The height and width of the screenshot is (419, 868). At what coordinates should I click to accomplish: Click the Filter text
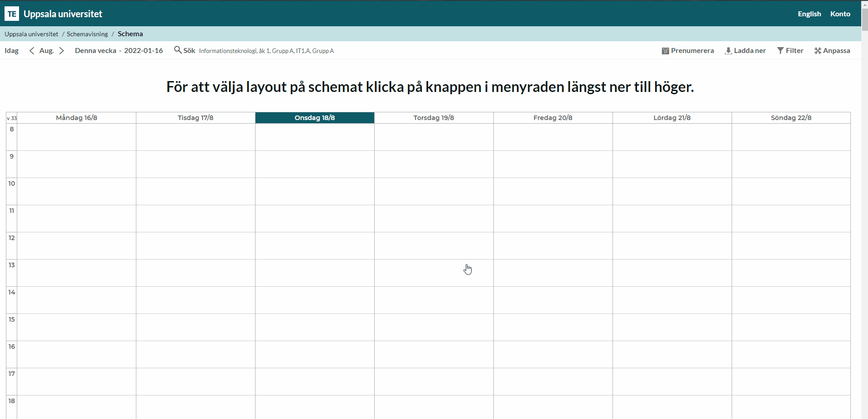(795, 51)
